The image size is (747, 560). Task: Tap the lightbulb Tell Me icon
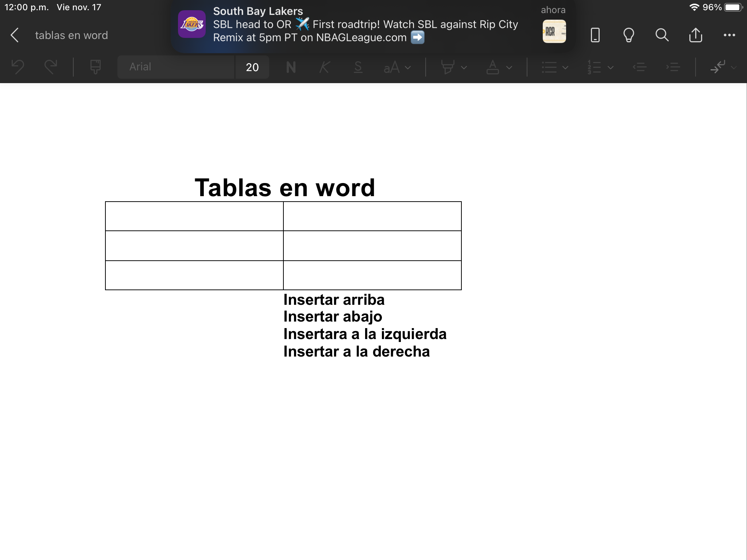click(628, 35)
